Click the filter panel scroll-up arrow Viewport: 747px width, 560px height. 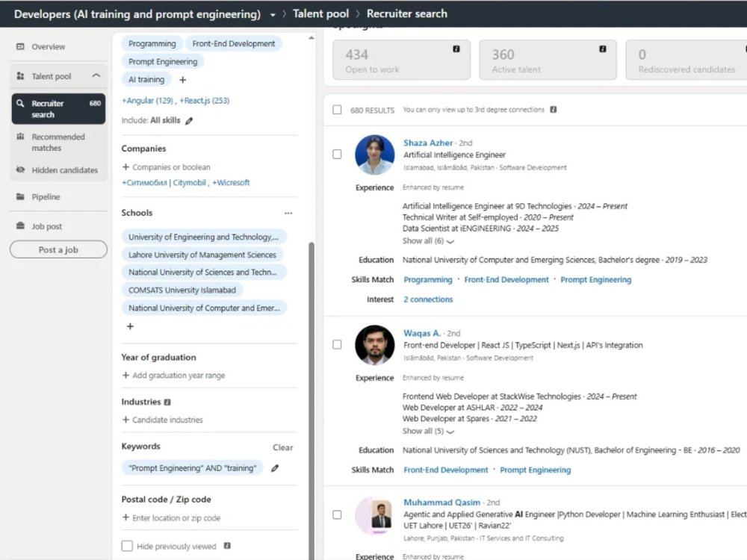[x=311, y=37]
